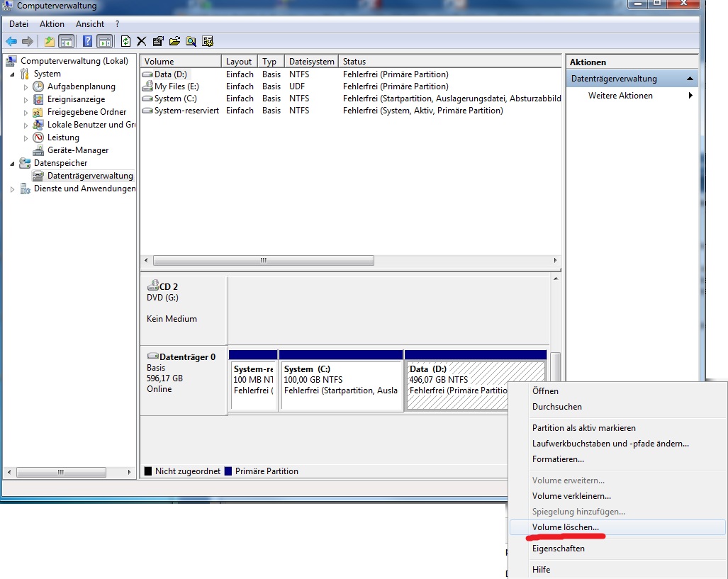Screen dimensions: 728x579
Task: Sort list by Typ column header
Action: coord(271,61)
